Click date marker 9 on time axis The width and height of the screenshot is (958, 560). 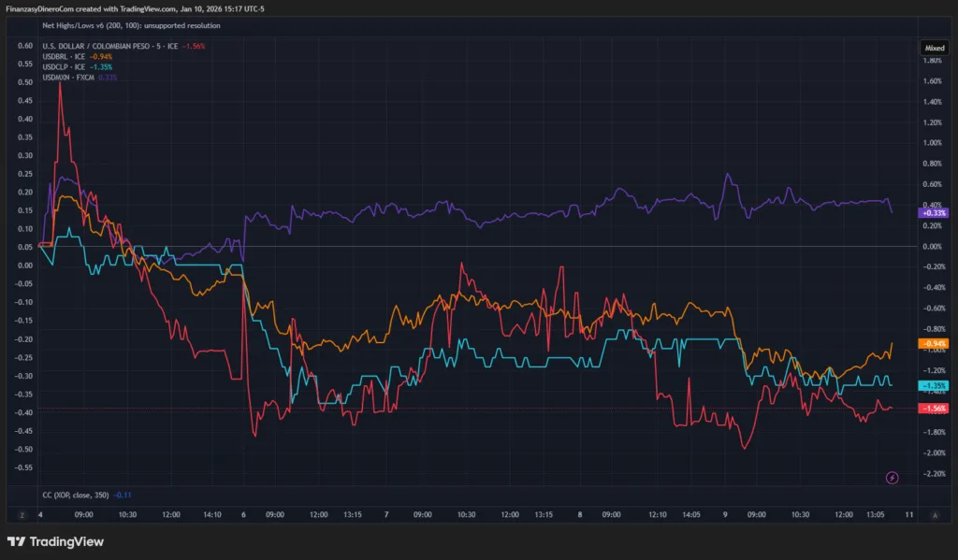pyautogui.click(x=725, y=514)
